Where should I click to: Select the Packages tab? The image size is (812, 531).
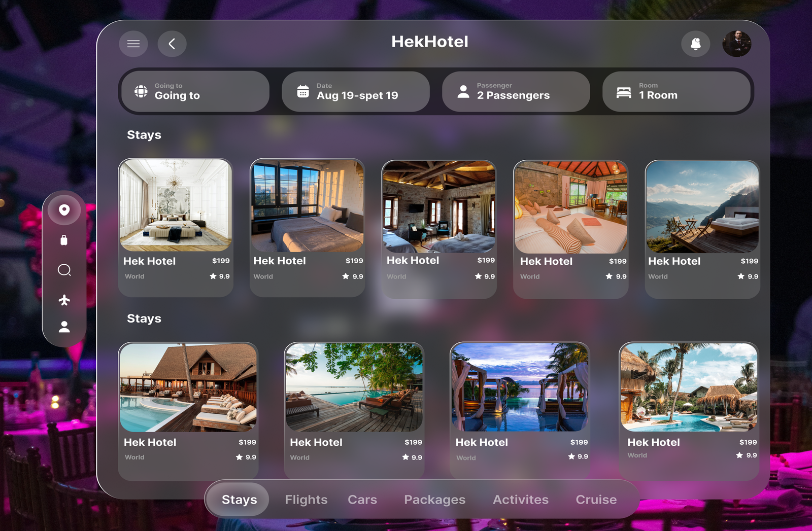coord(434,500)
